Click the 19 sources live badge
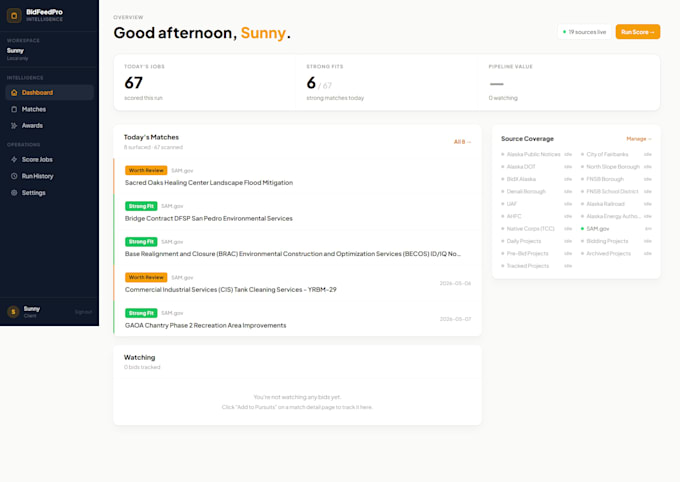 pyautogui.click(x=584, y=32)
